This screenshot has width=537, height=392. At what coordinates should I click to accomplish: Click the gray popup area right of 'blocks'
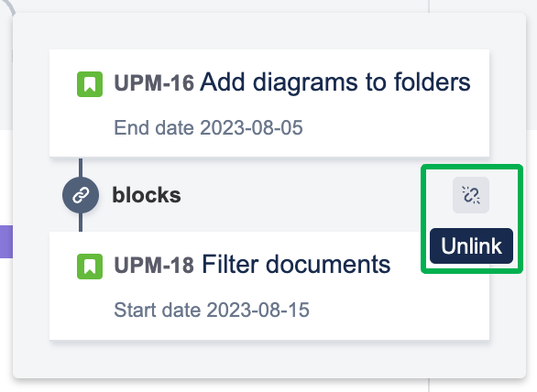(308, 195)
